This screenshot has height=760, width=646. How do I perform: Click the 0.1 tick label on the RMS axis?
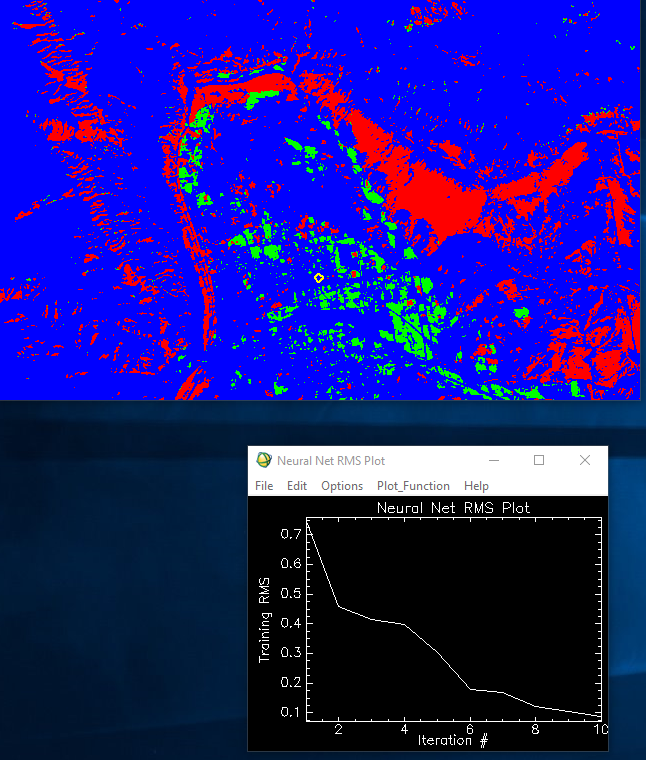(291, 712)
